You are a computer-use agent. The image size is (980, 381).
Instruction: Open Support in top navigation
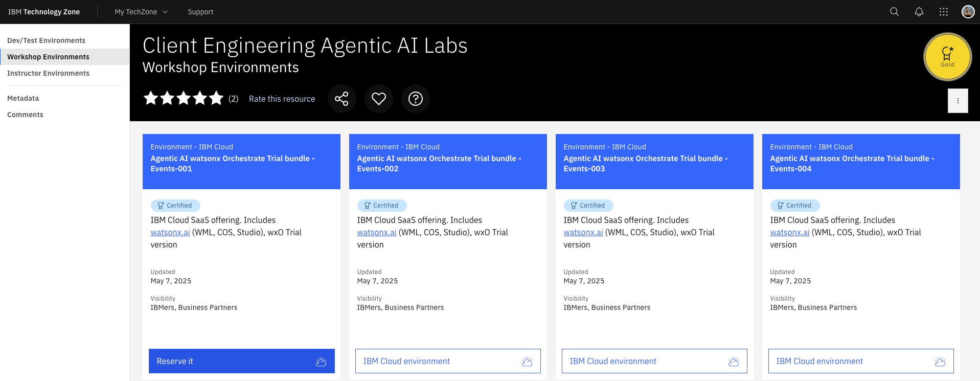coord(200,12)
